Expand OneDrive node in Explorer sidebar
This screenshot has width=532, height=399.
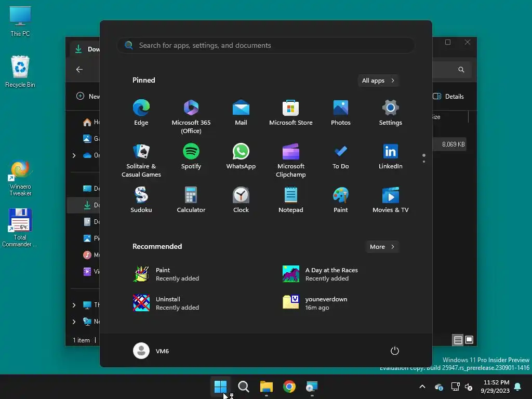pyautogui.click(x=74, y=155)
